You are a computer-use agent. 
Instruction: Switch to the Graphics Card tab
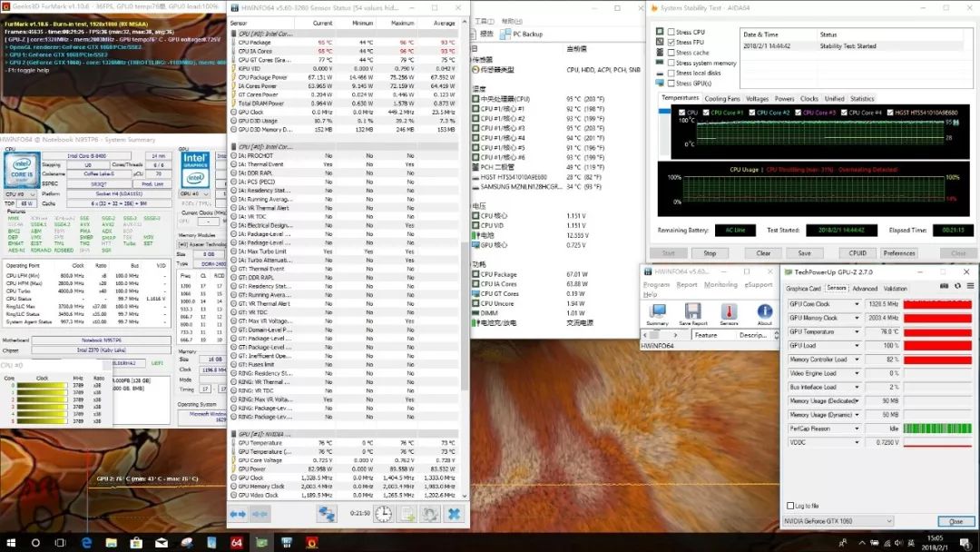803,289
